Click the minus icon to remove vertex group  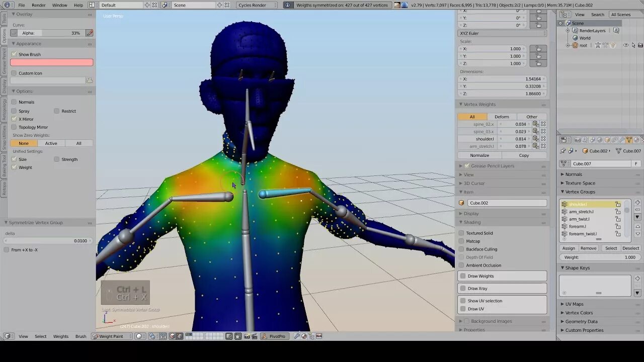637,210
